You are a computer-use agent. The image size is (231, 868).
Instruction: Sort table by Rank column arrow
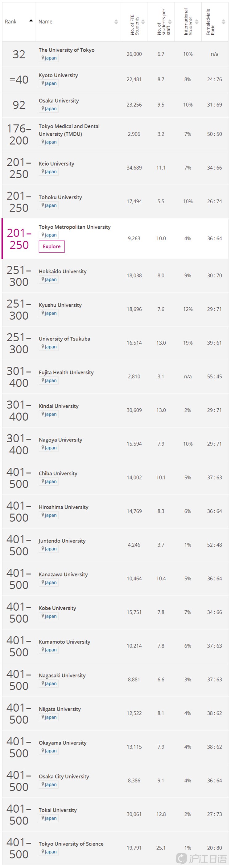click(x=31, y=21)
